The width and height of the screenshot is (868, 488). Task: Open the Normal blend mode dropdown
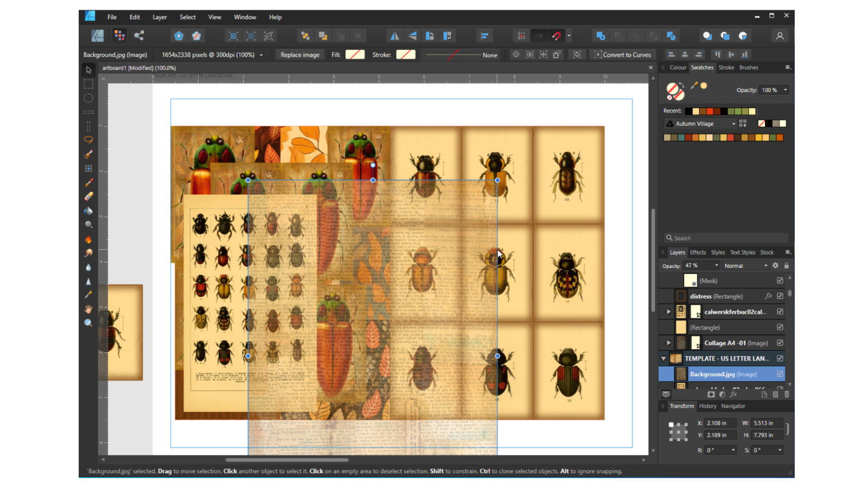(746, 266)
